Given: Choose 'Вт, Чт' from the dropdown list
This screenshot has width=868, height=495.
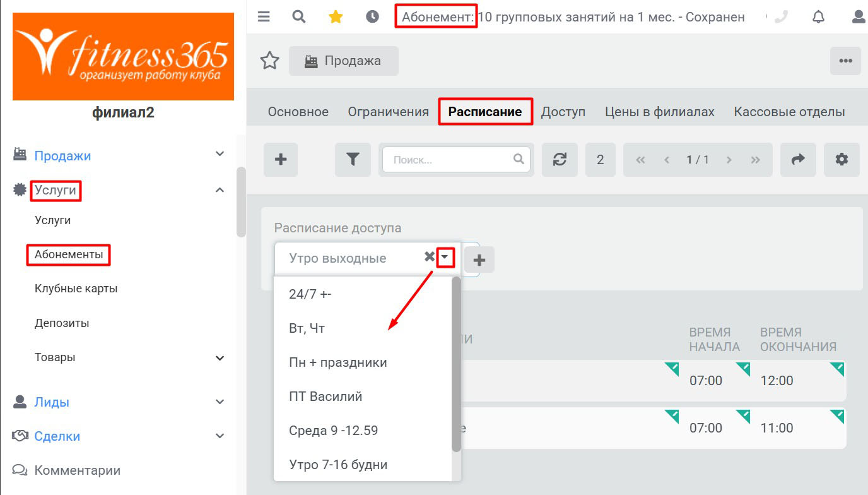Looking at the screenshot, I should coord(363,328).
